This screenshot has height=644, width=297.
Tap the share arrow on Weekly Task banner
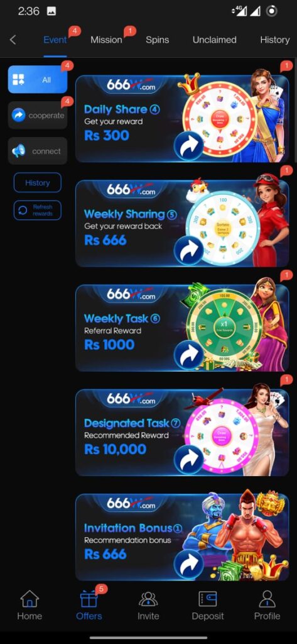coord(189,355)
